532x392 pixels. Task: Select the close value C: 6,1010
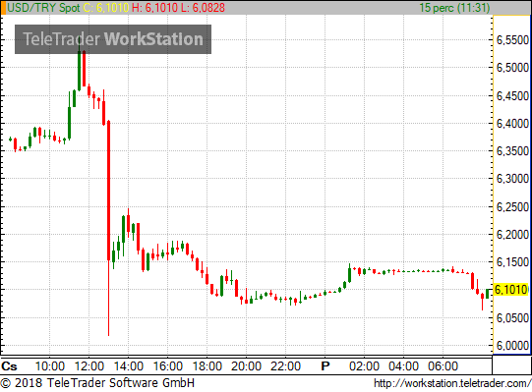(106, 8)
